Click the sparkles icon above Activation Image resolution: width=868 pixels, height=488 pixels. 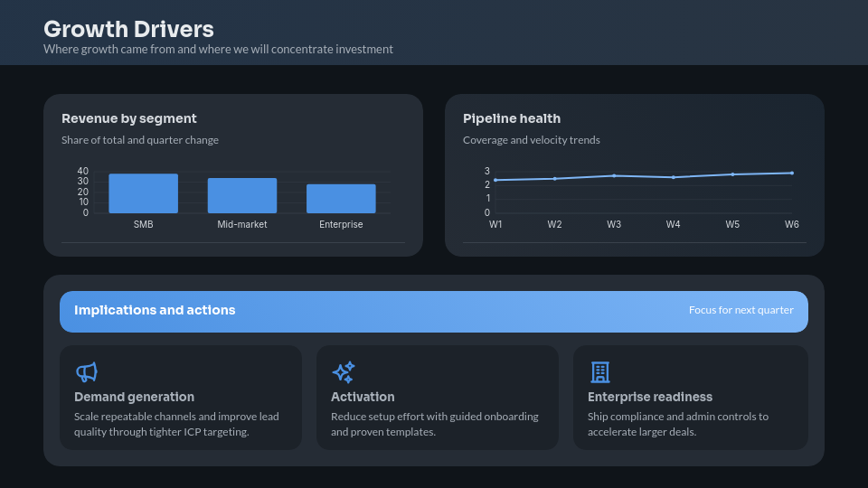pos(343,372)
